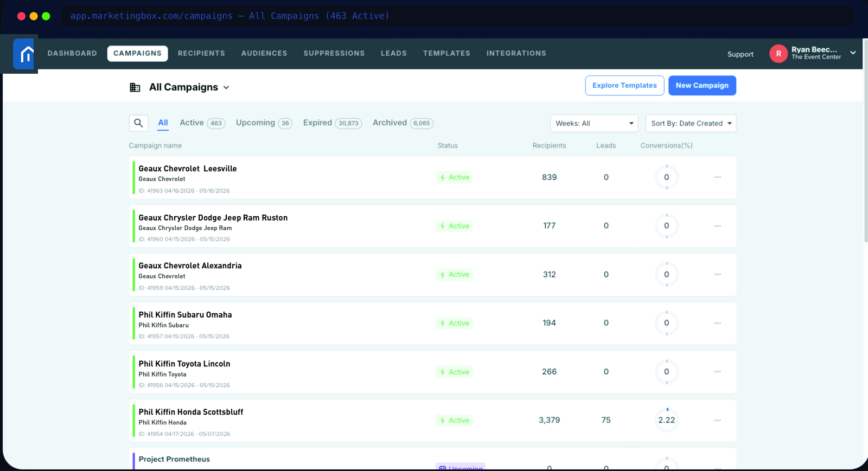The height and width of the screenshot is (471, 868).
Task: Open the Weeks: All dropdown
Action: (x=594, y=123)
